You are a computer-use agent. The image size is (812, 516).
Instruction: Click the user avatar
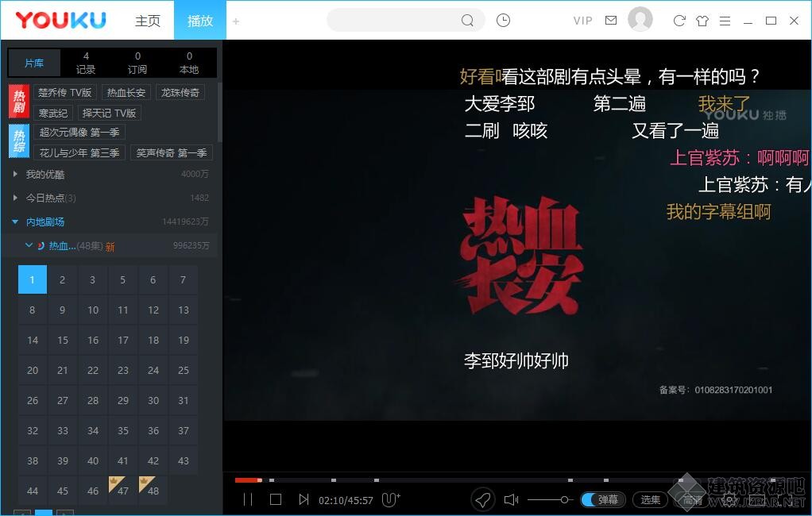point(640,19)
